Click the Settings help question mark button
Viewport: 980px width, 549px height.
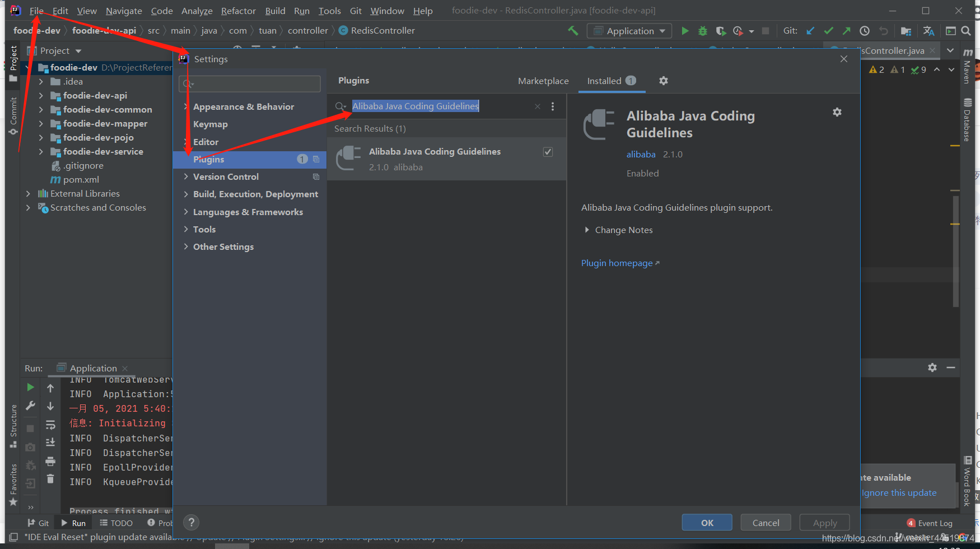coord(192,522)
